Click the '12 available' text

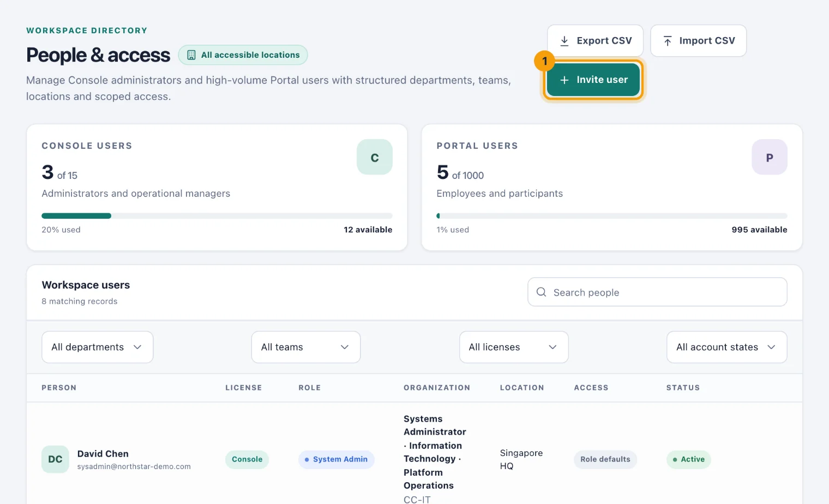click(368, 230)
